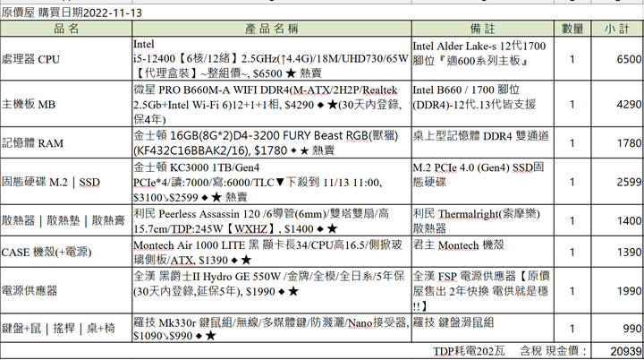Select the 2599 subtotal cell

coord(618,182)
